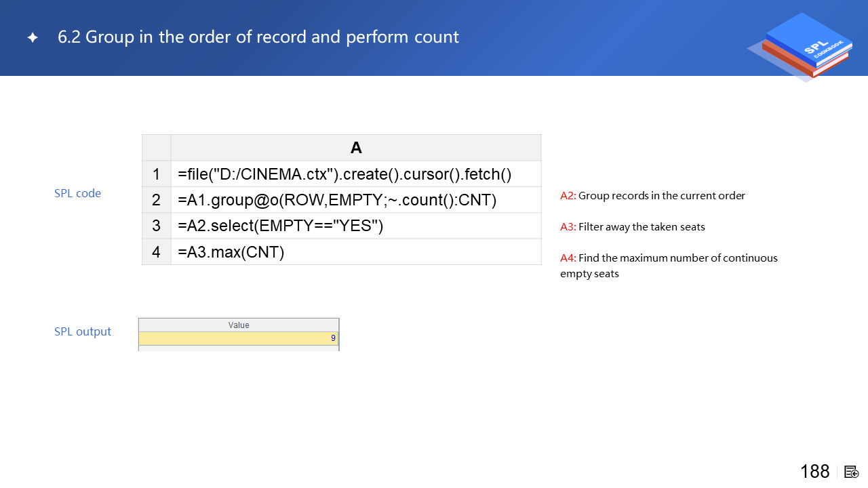Select the highlighted output value 9 cell
Viewport: 868px width, 488px height.
239,338
